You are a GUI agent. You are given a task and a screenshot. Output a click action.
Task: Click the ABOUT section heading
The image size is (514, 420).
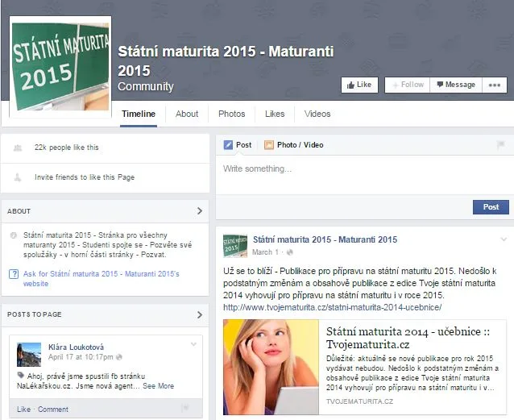[19, 211]
